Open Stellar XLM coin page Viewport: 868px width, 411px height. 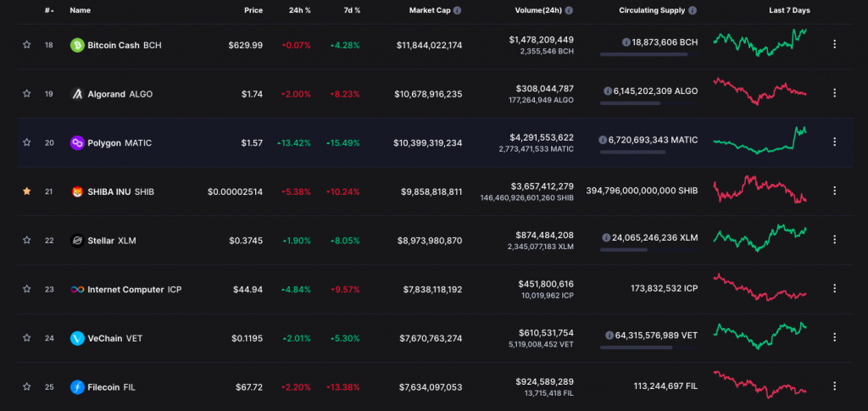[x=112, y=241]
